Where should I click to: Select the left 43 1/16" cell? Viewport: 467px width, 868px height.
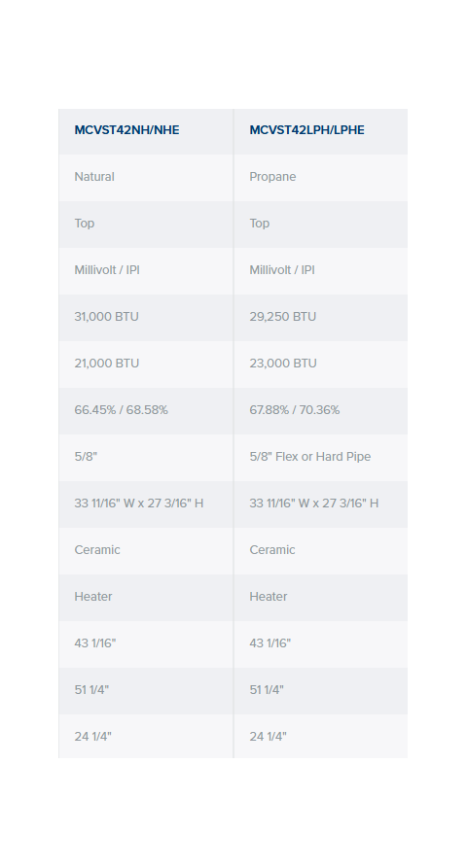pos(146,643)
